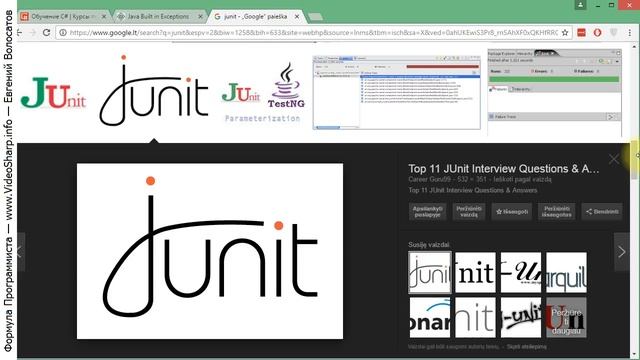Minimize the Chrome window

(x=597, y=5)
